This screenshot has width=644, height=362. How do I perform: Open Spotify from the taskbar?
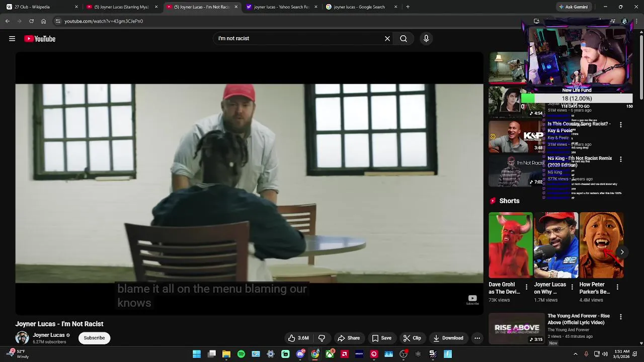click(x=241, y=354)
